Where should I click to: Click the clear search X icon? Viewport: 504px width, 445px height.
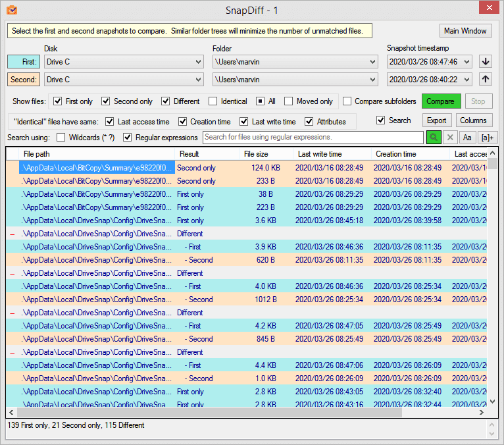click(451, 138)
